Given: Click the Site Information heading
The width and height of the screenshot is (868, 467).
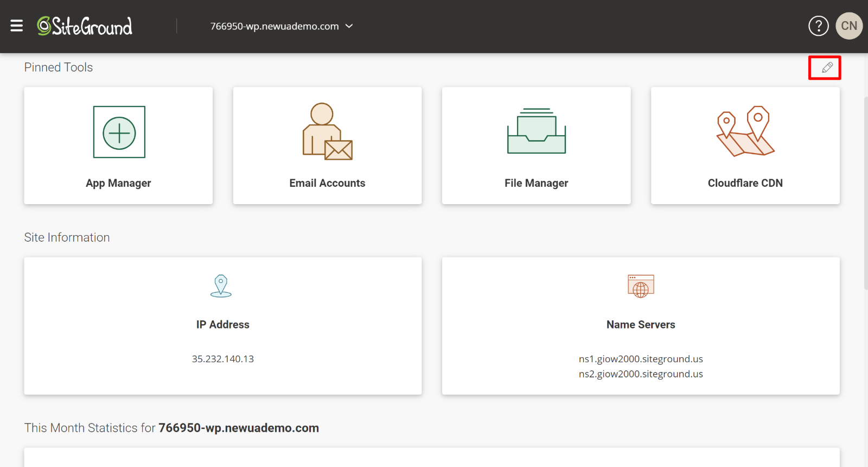Looking at the screenshot, I should click(67, 237).
